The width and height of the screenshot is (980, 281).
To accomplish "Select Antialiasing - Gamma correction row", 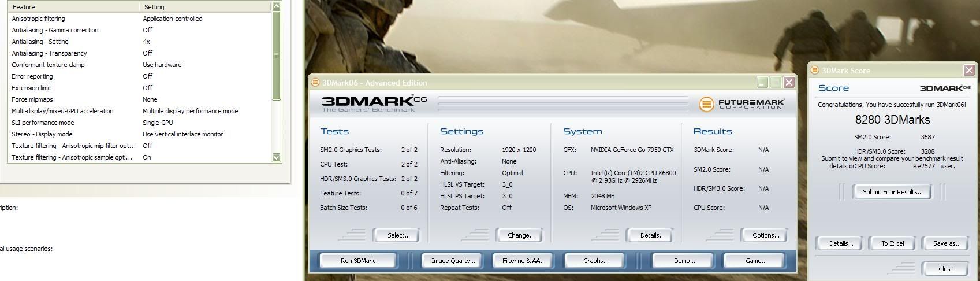I will (139, 30).
